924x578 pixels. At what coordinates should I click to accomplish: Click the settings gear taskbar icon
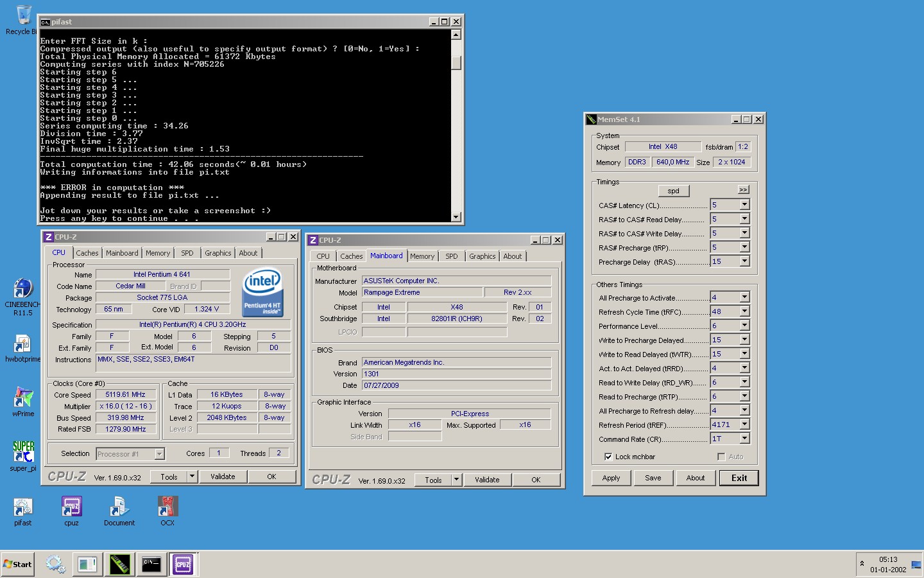tap(55, 565)
